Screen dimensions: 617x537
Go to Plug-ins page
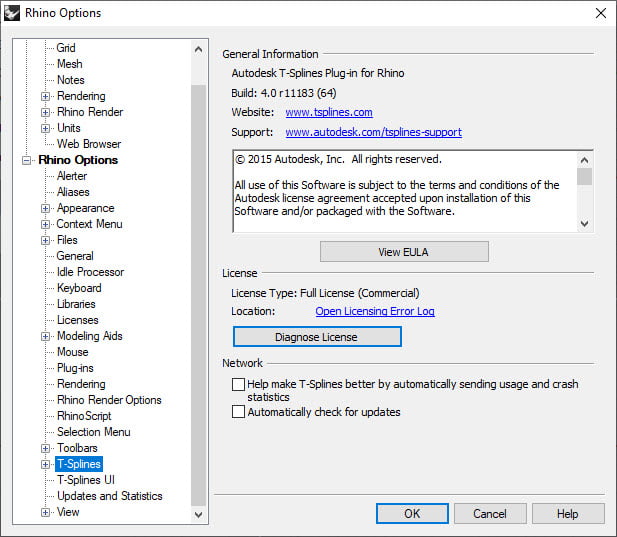pos(75,368)
